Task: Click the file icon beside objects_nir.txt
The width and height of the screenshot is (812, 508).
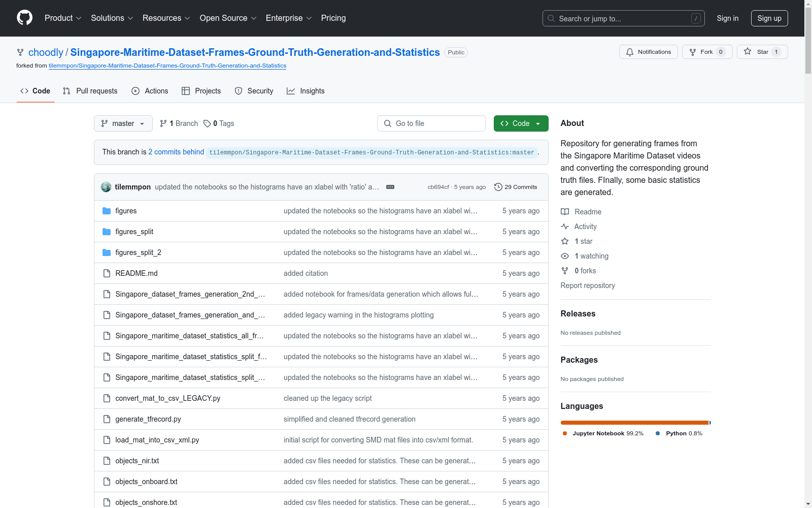Action: pos(107,461)
